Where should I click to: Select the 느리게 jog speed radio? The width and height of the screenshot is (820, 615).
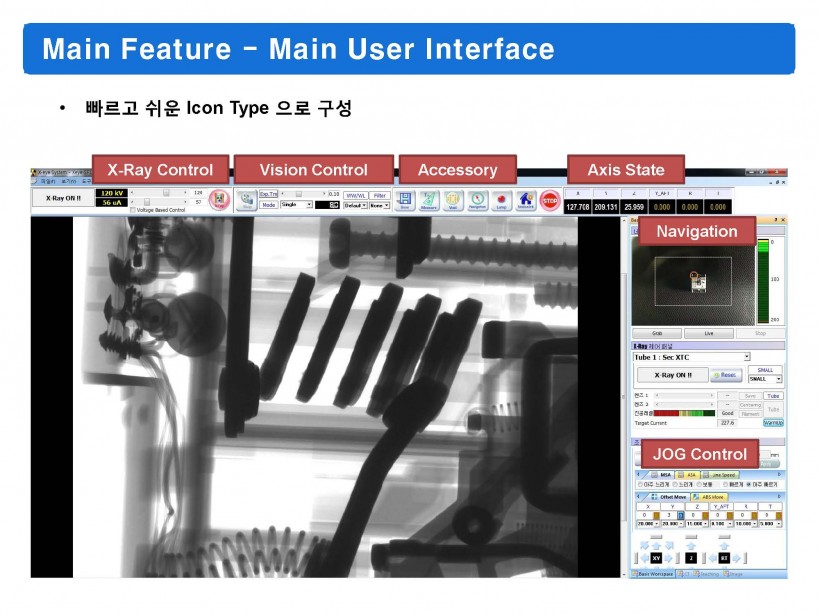coord(675,485)
